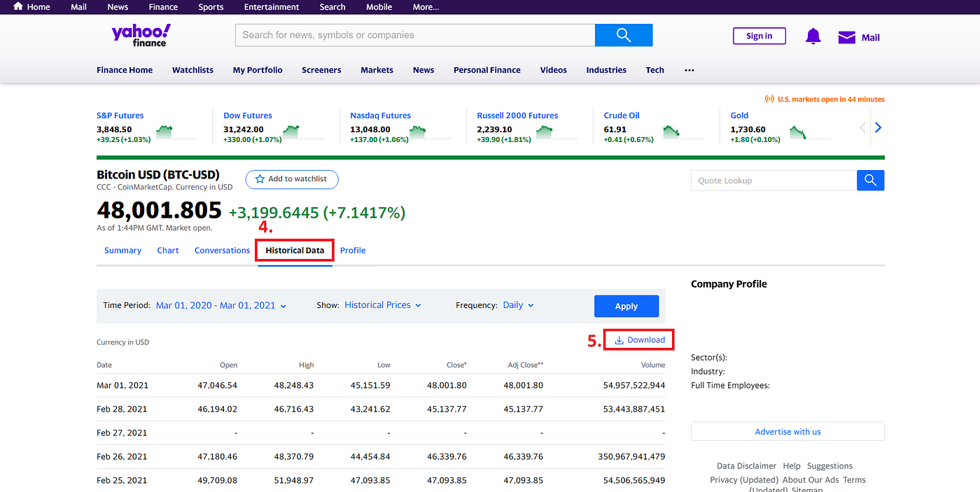Open the Screeners navigation menu item
This screenshot has width=980, height=492.
321,70
